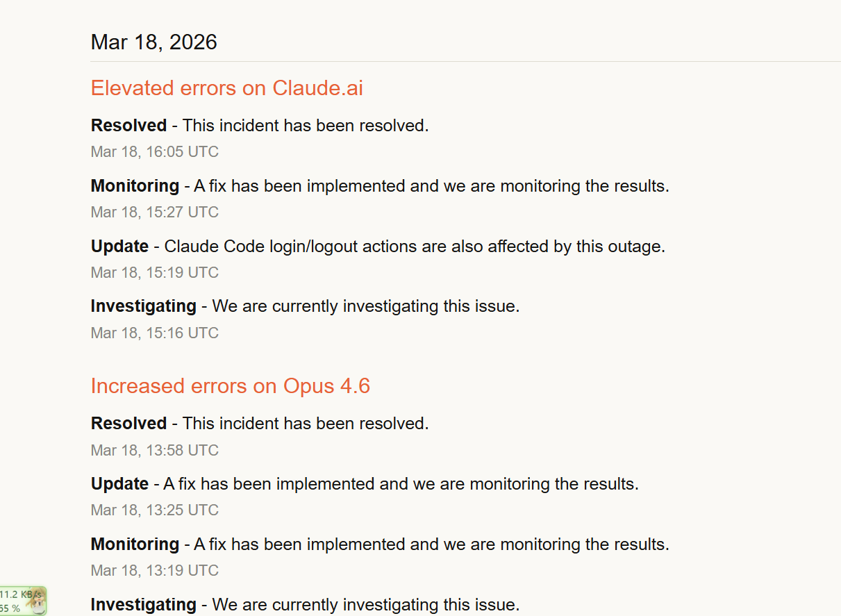The width and height of the screenshot is (841, 616).
Task: Open the 'Elevated errors on Claude.ai' incident
Action: tap(227, 88)
